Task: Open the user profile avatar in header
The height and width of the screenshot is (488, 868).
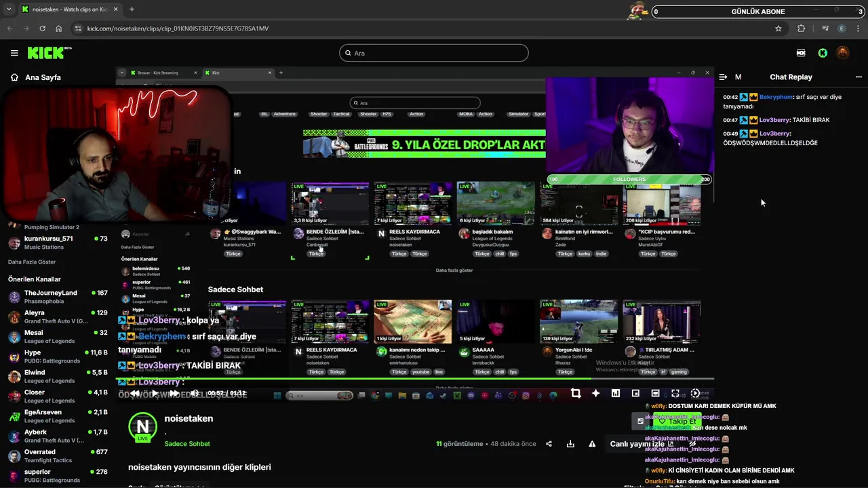Action: click(843, 53)
